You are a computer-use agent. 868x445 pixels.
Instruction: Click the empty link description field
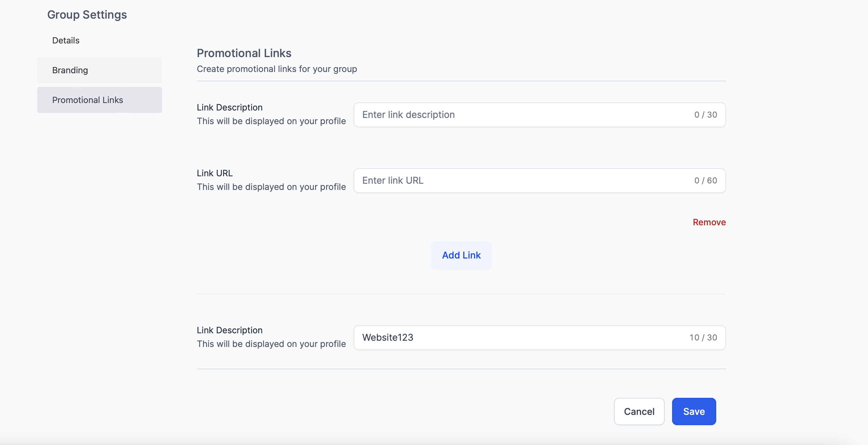pyautogui.click(x=522, y=115)
